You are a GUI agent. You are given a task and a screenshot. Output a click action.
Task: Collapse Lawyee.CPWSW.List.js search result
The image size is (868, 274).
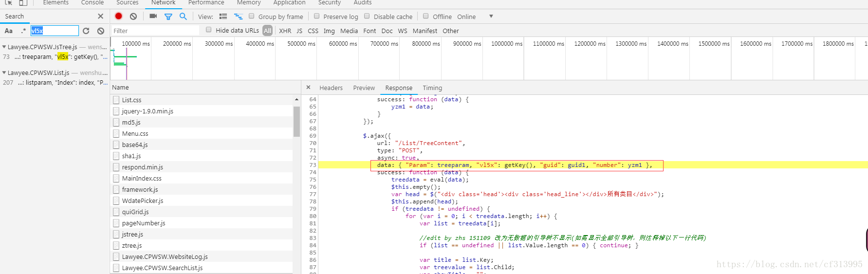point(4,73)
